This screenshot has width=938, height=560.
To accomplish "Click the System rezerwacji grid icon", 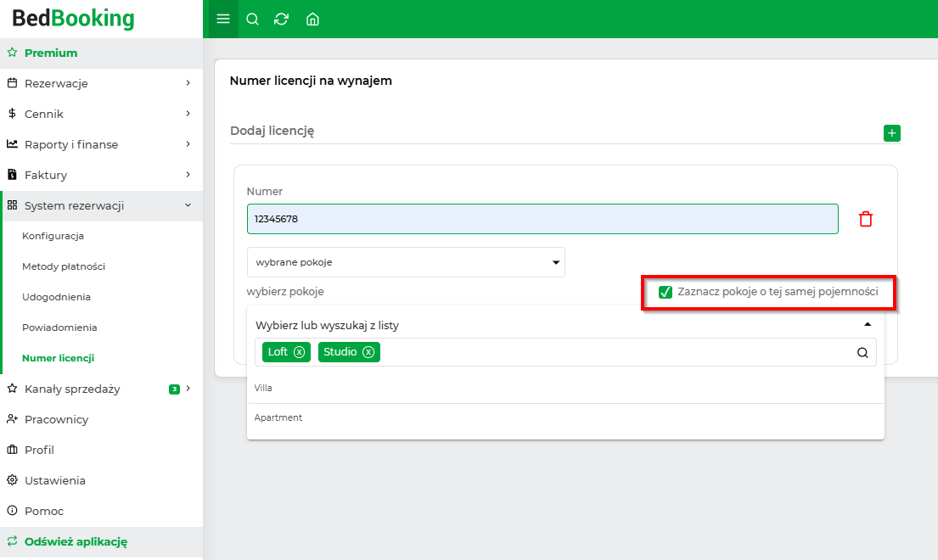I will coord(12,205).
